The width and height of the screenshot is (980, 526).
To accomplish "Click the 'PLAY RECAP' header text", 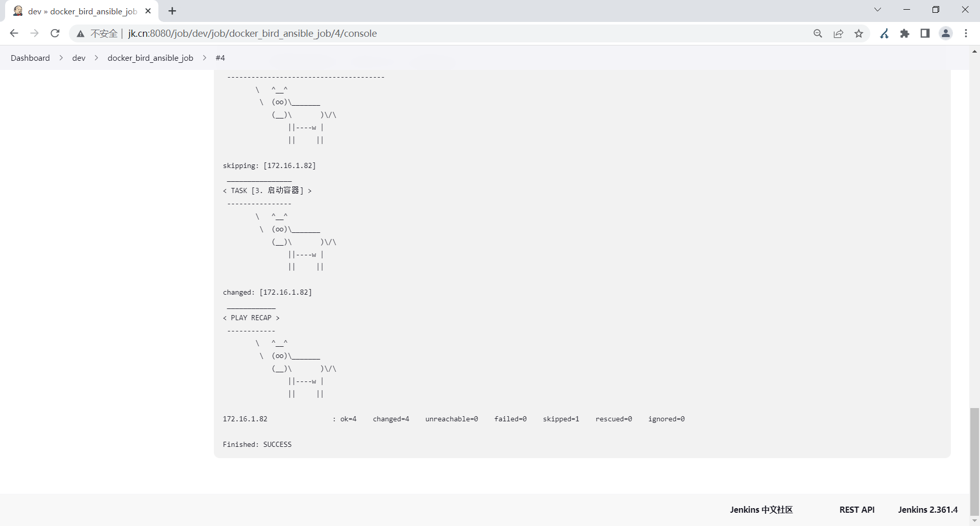I will [251, 318].
